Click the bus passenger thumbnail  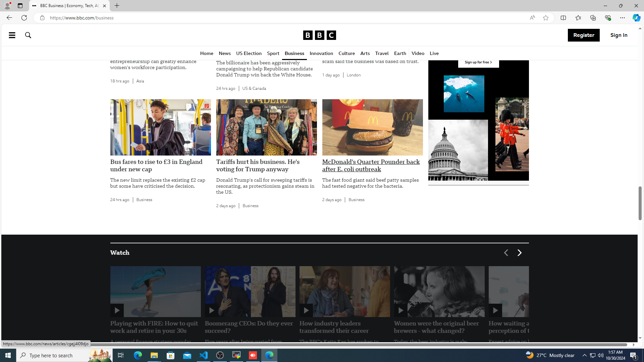pos(160,127)
